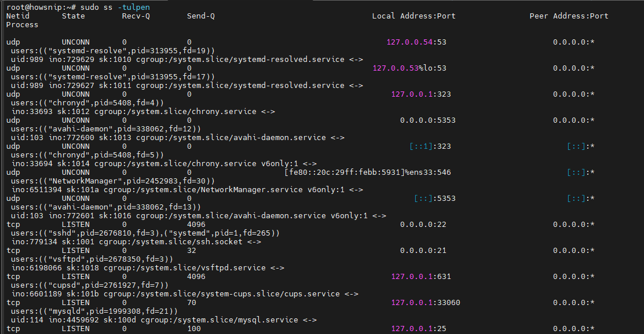Click the fe80 link-local address on ens33:546

[x=368, y=172]
